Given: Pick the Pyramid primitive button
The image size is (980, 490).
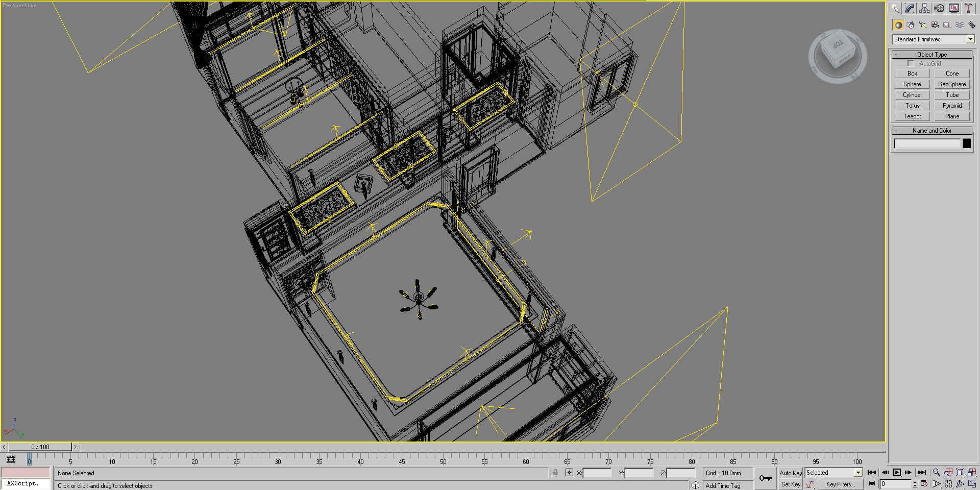Looking at the screenshot, I should 952,106.
